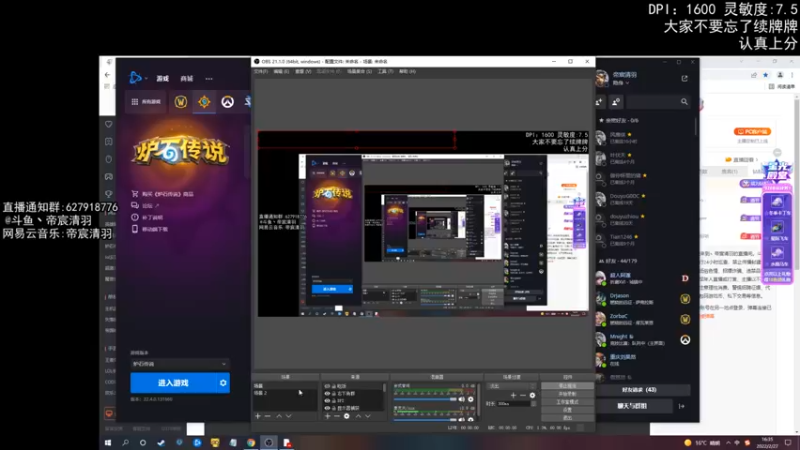This screenshot has width=800, height=450.
Task: Open all games grid button
Action: [x=146, y=102]
